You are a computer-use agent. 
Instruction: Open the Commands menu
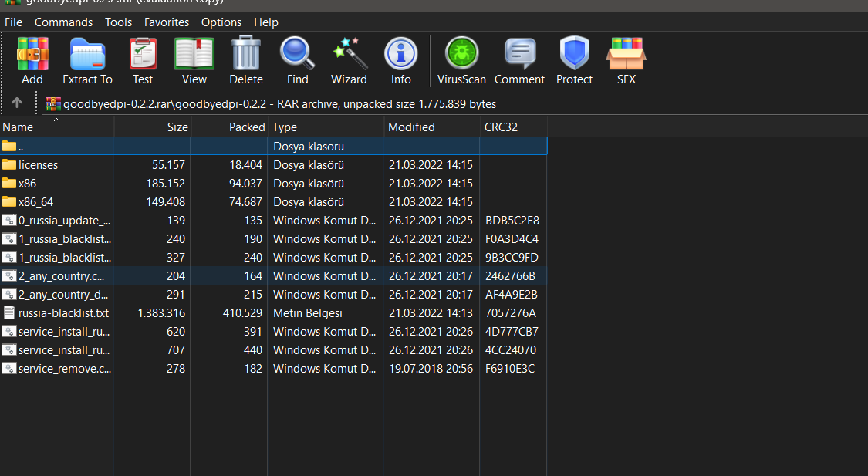[64, 22]
